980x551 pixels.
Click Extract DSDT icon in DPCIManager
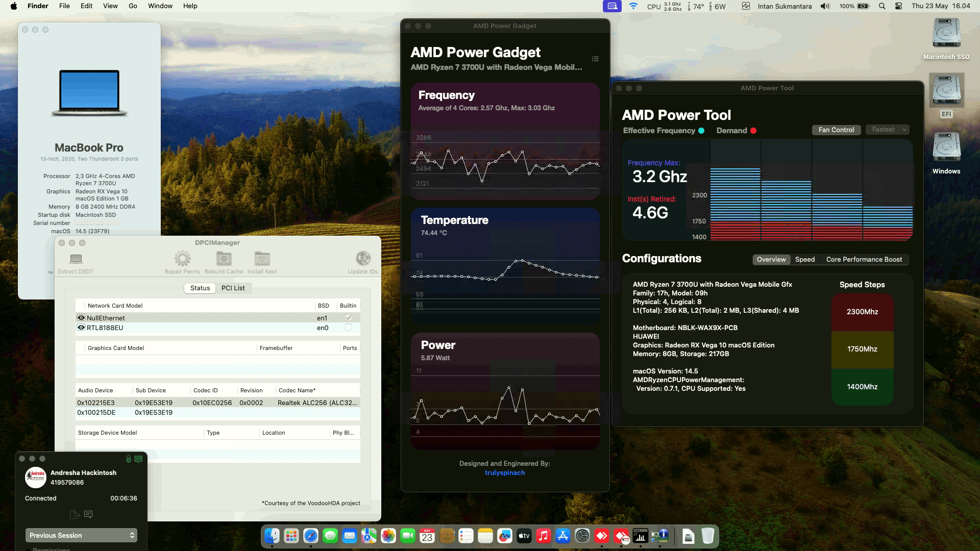point(76,259)
